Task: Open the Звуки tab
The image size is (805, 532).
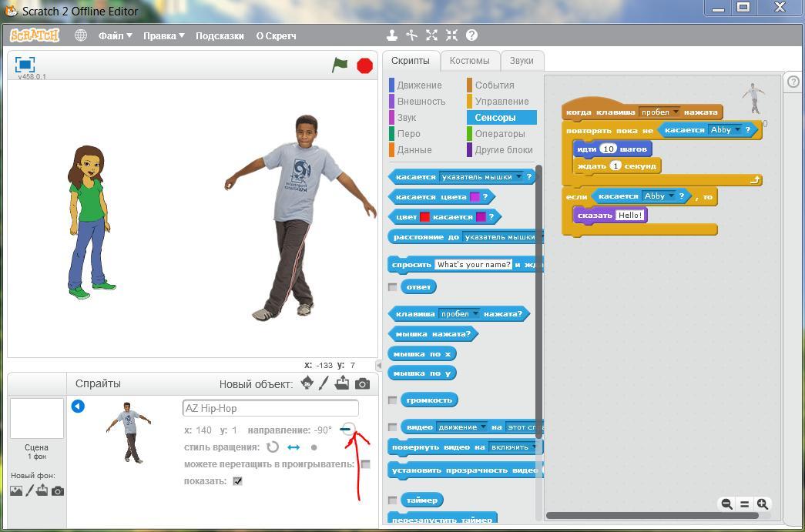Action: pos(522,61)
